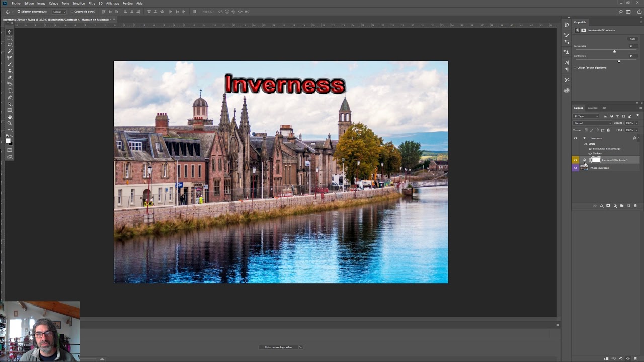Image resolution: width=644 pixels, height=362 pixels.
Task: Hide the Inverness text layer
Action: coord(576,138)
